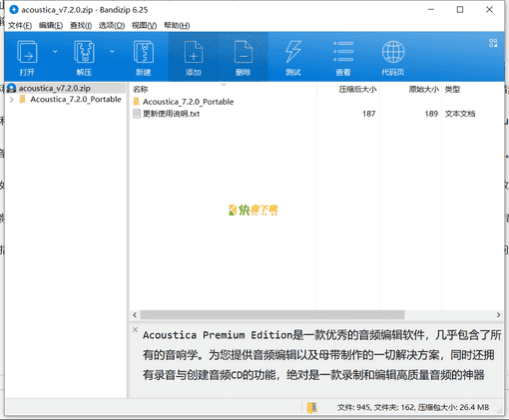Click the horizontal scrollbar right arrow
This screenshot has width=509, height=420.
(498, 314)
